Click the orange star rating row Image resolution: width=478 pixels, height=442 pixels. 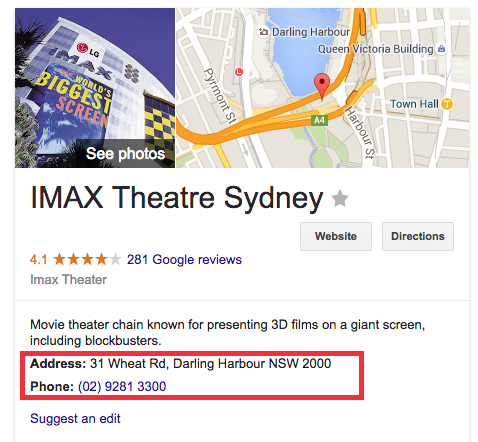point(87,259)
